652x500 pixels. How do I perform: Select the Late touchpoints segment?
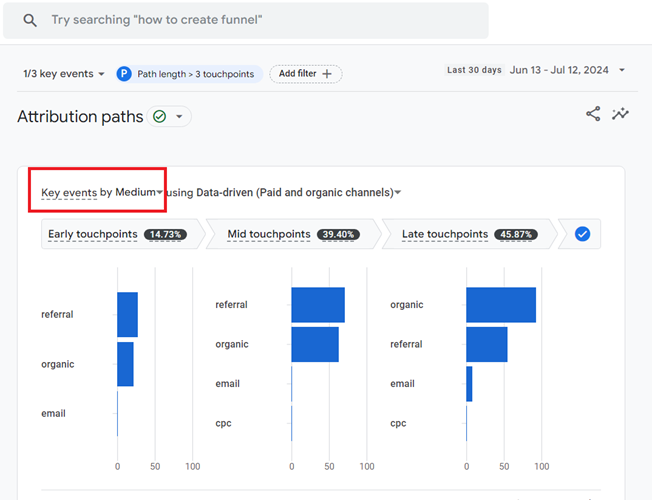469,234
